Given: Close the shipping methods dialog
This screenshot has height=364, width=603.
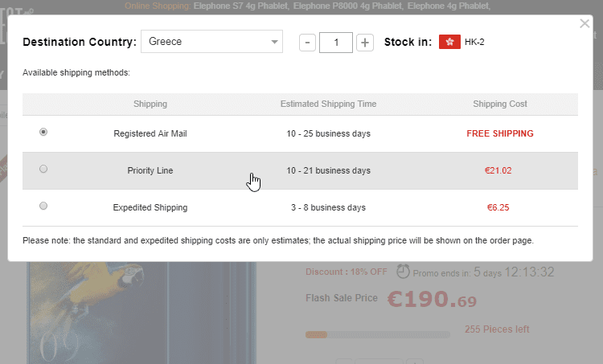Looking at the screenshot, I should coord(585,24).
